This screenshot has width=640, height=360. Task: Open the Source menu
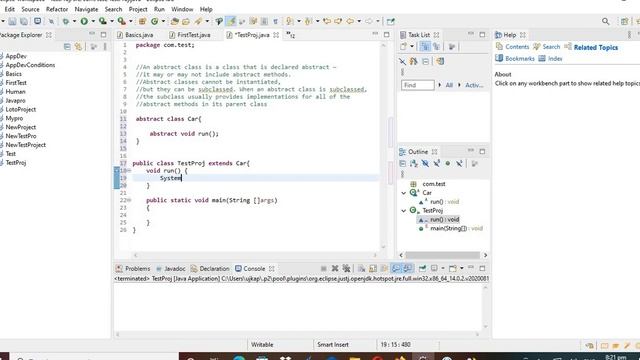[x=30, y=9]
